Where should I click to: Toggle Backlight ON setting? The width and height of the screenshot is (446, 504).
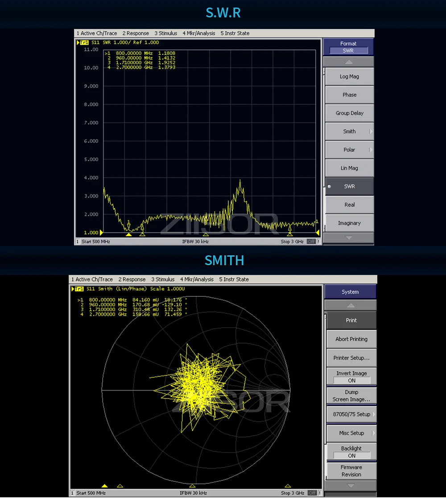point(351,452)
